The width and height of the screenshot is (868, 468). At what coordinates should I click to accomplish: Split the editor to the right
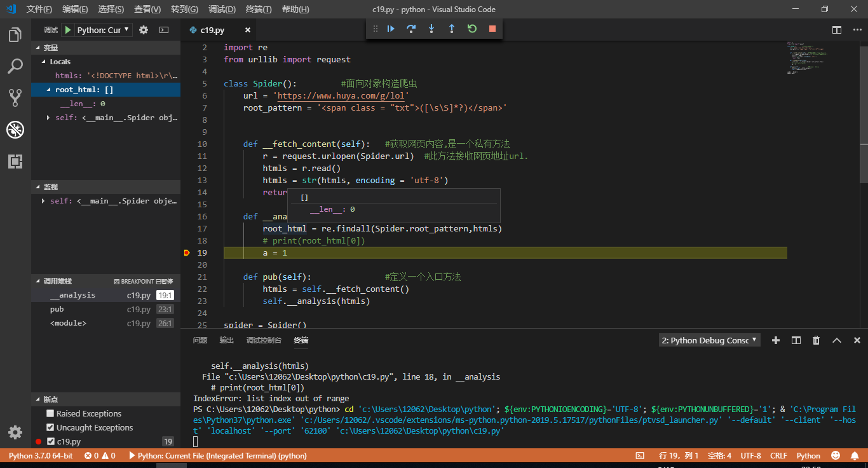837,30
